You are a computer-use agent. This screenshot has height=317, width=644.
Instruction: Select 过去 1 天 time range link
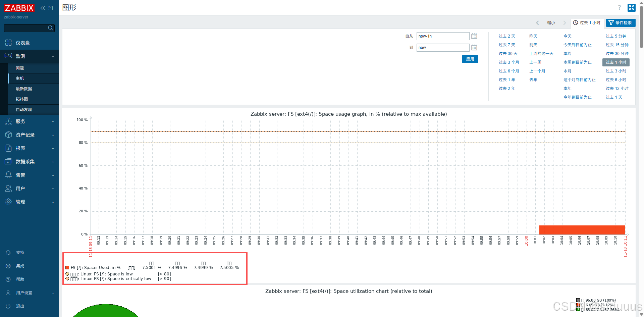click(x=614, y=97)
